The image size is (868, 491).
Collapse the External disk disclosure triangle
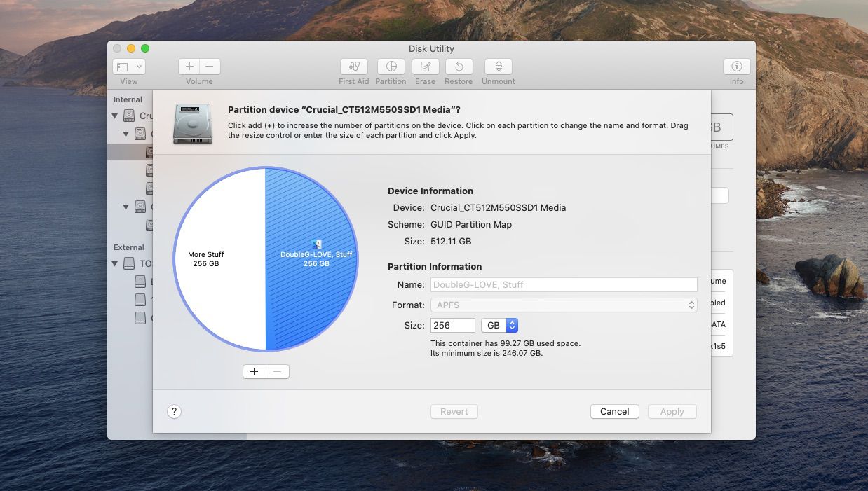click(x=115, y=264)
